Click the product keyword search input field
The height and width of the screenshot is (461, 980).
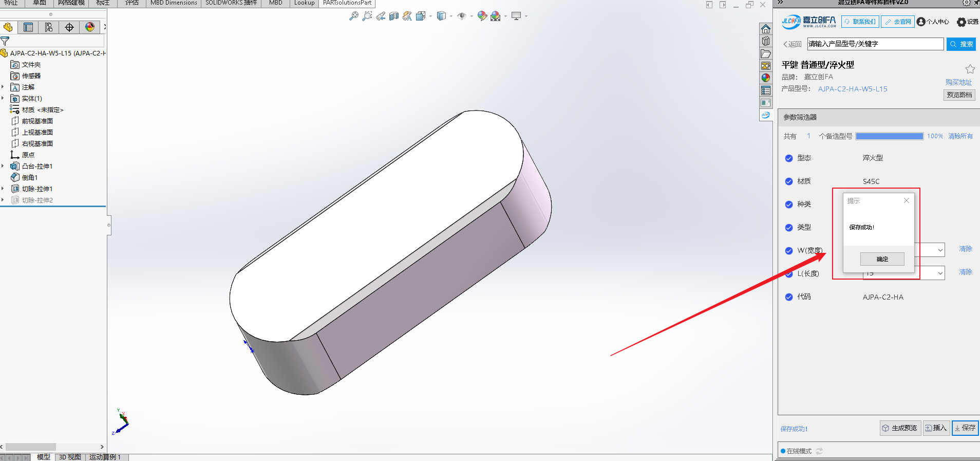tap(875, 44)
